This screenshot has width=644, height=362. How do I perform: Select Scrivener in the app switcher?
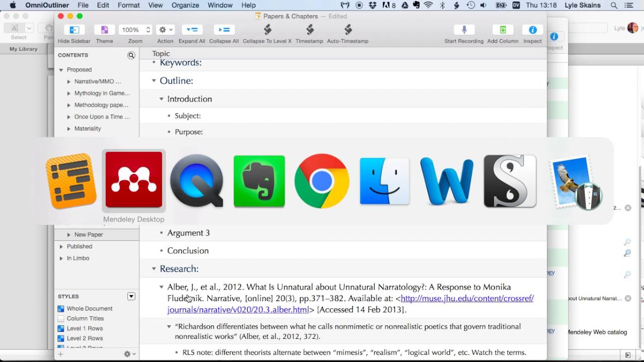510,181
